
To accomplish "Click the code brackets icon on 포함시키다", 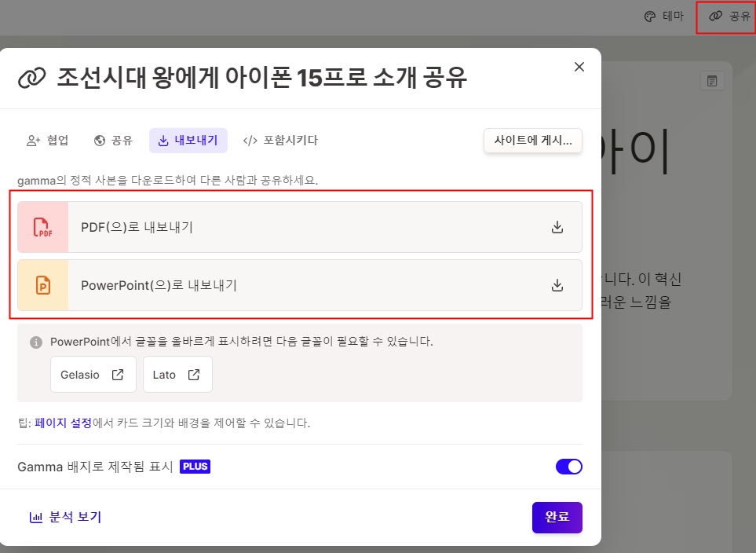I will click(250, 141).
